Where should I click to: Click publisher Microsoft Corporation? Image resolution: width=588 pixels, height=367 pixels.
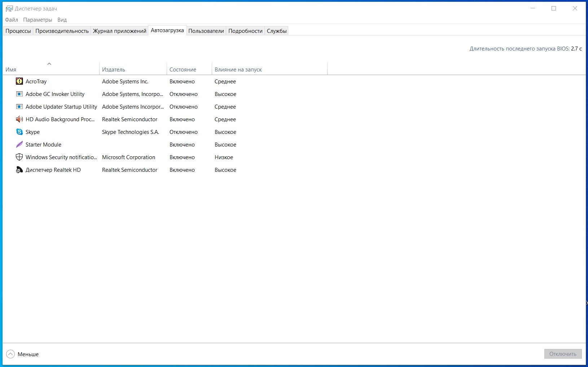click(x=128, y=157)
